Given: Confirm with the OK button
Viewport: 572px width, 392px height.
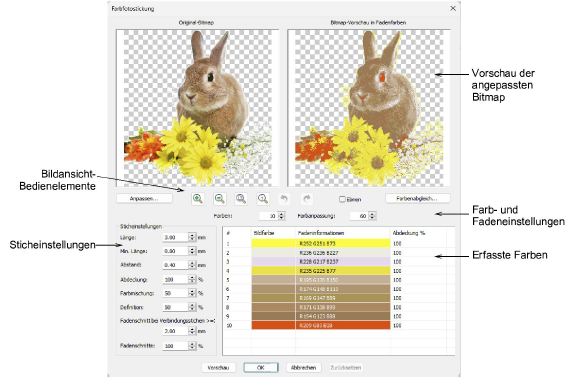Looking at the screenshot, I should coord(261,368).
